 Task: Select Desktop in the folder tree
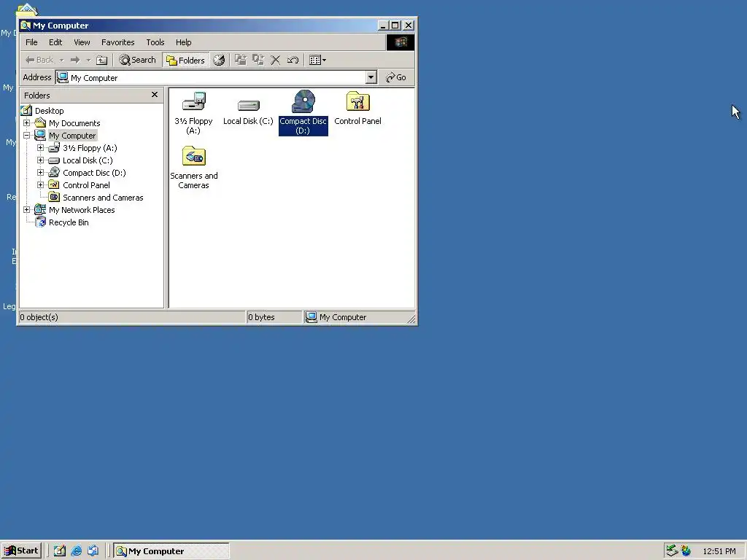point(49,111)
